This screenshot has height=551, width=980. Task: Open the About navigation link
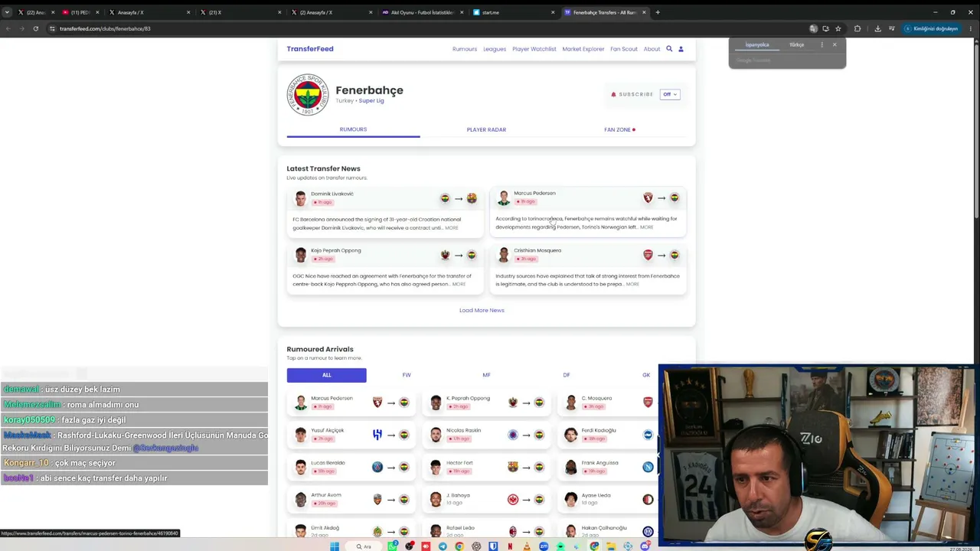click(652, 49)
